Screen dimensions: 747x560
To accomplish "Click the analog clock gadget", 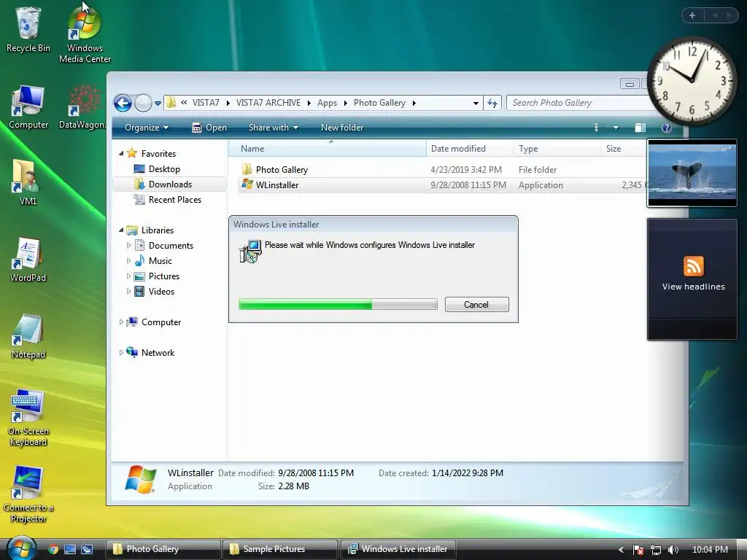I will tap(692, 80).
